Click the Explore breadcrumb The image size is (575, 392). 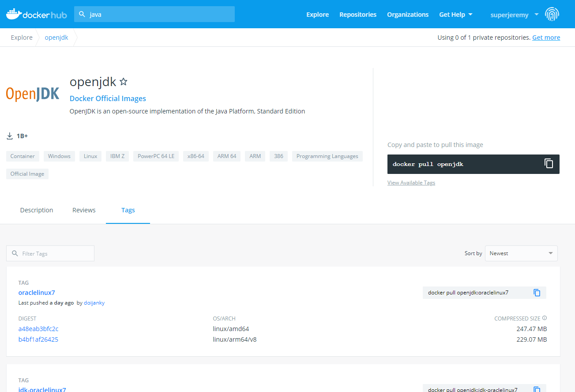coord(22,38)
